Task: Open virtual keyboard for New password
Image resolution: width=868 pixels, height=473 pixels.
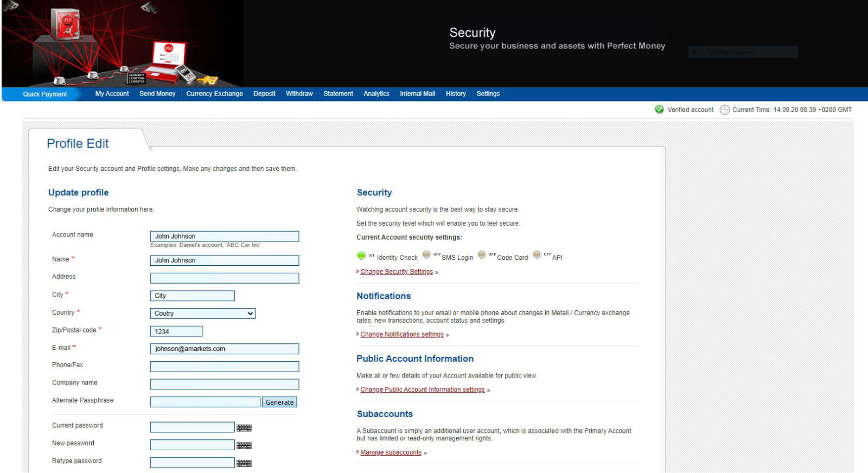Action: point(244,446)
